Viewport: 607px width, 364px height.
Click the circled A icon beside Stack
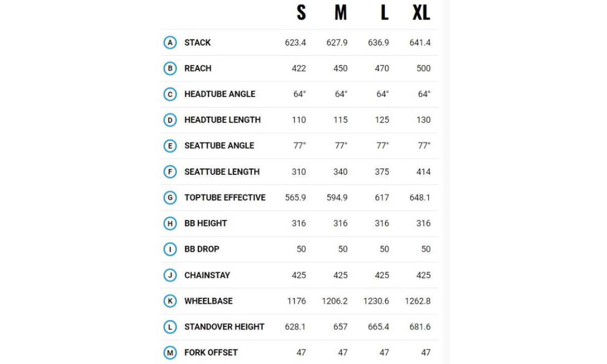tap(170, 42)
